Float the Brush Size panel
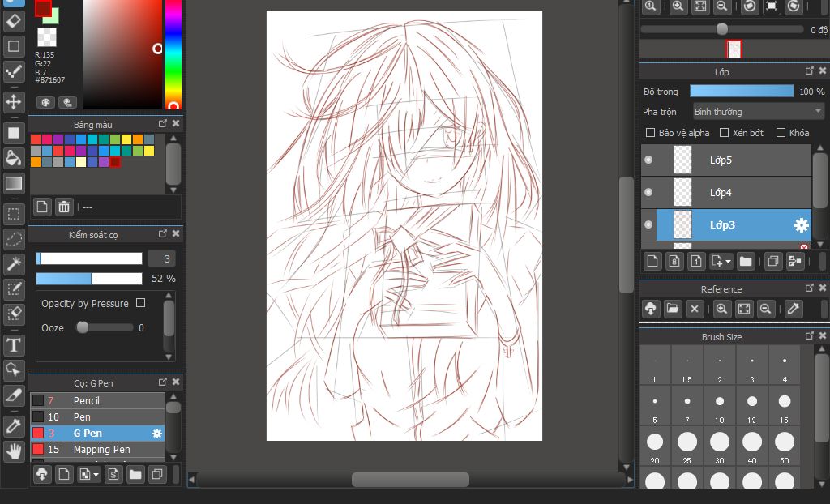This screenshot has height=504, width=830. [810, 335]
